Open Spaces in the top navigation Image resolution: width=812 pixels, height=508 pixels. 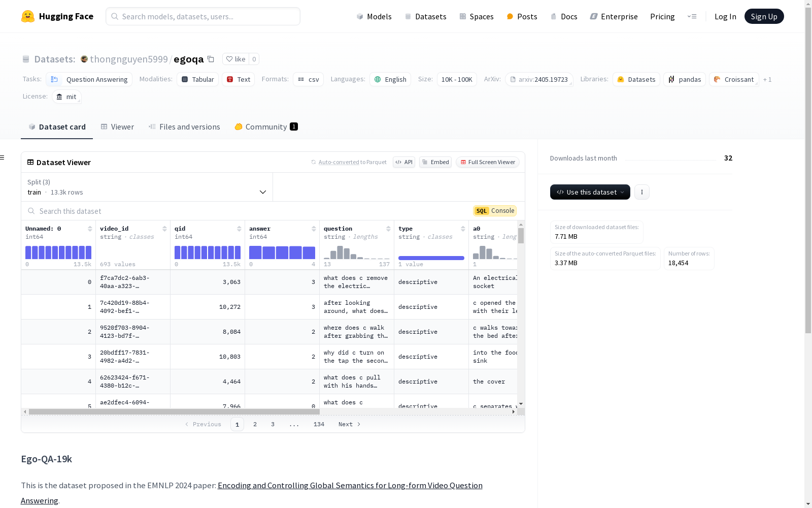[476, 16]
